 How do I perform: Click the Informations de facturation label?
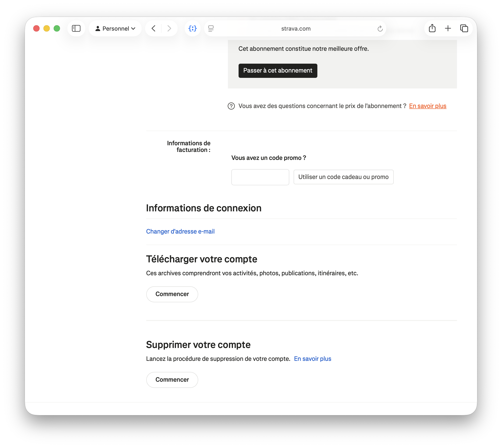[189, 146]
